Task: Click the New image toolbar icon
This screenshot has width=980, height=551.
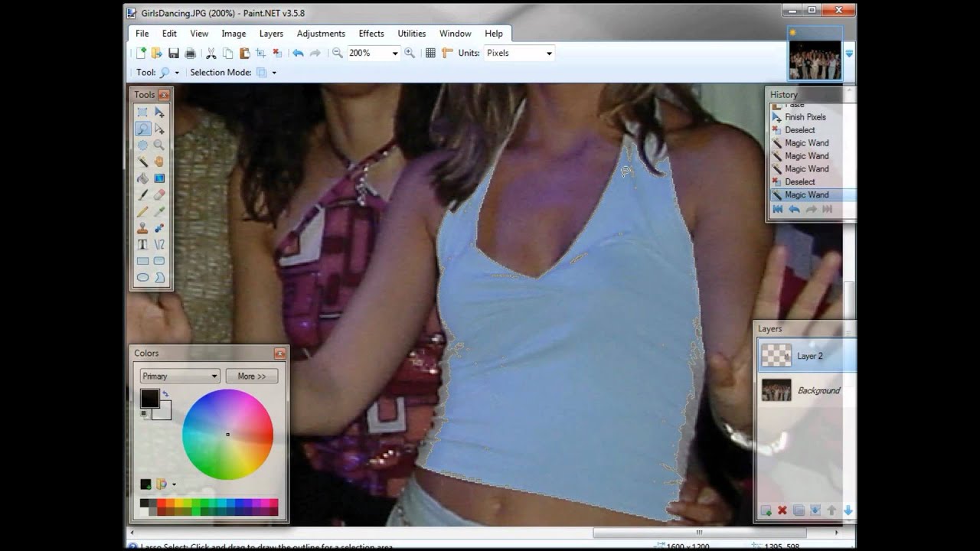Action: click(x=141, y=53)
